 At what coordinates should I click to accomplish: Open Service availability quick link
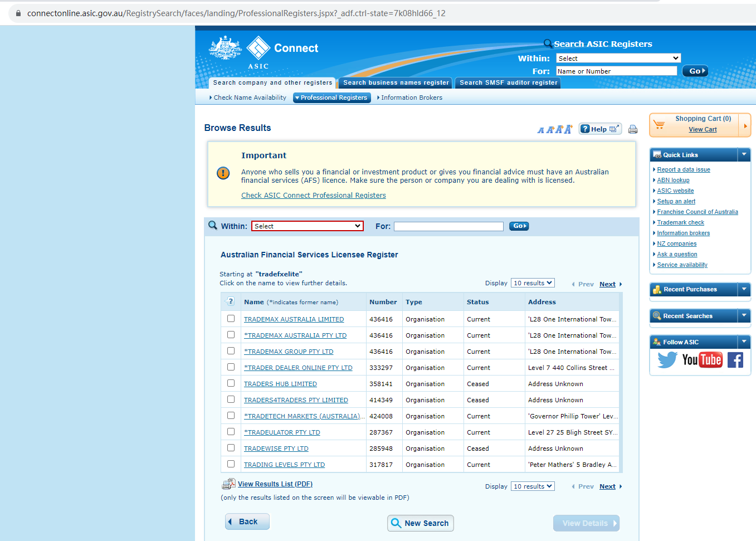click(682, 265)
